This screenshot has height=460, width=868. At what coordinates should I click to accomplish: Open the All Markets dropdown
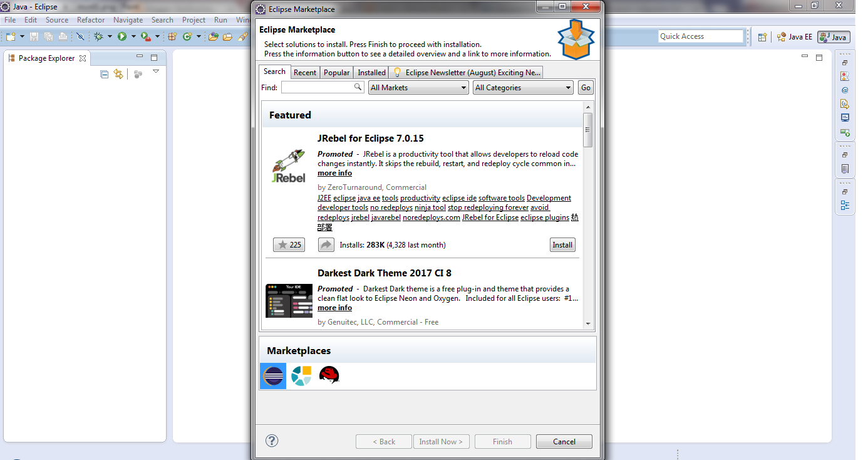coord(418,87)
